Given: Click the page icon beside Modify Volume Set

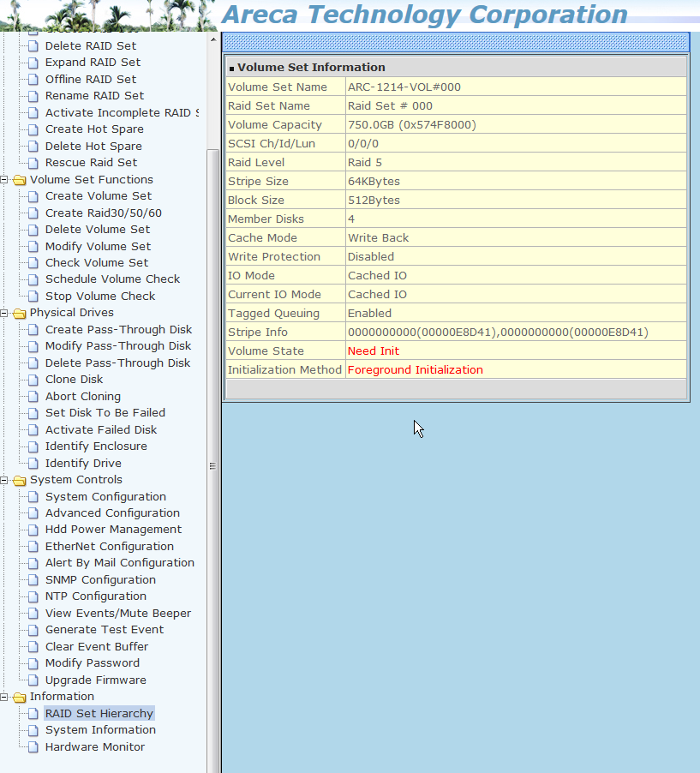Looking at the screenshot, I should click(33, 247).
